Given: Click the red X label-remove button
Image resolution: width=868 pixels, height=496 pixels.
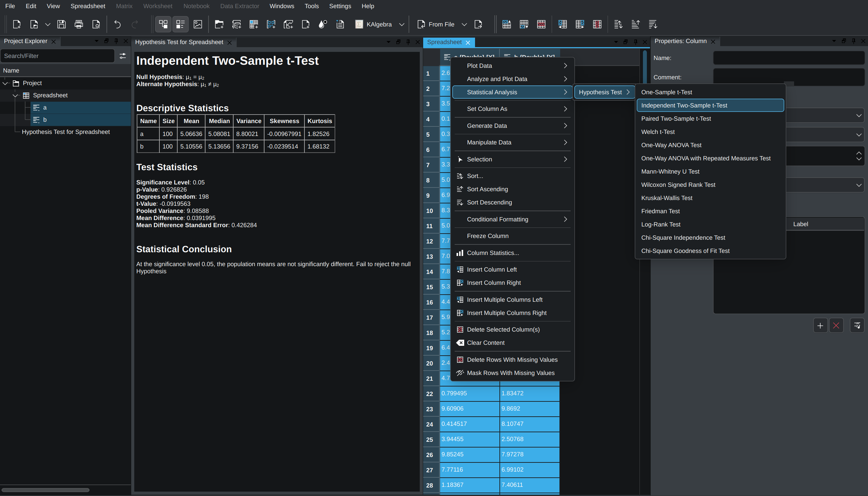Looking at the screenshot, I should pyautogui.click(x=836, y=326).
